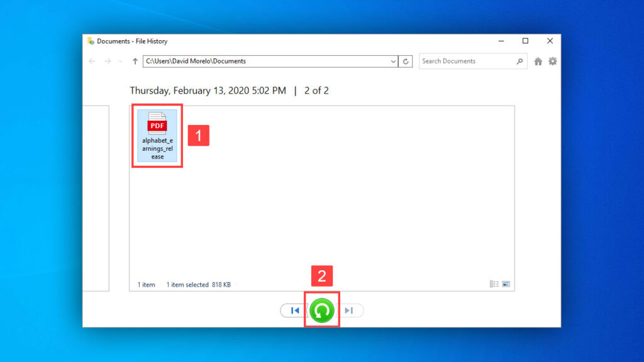Switch to large thumbnails view
644x362 pixels.
pyautogui.click(x=506, y=285)
